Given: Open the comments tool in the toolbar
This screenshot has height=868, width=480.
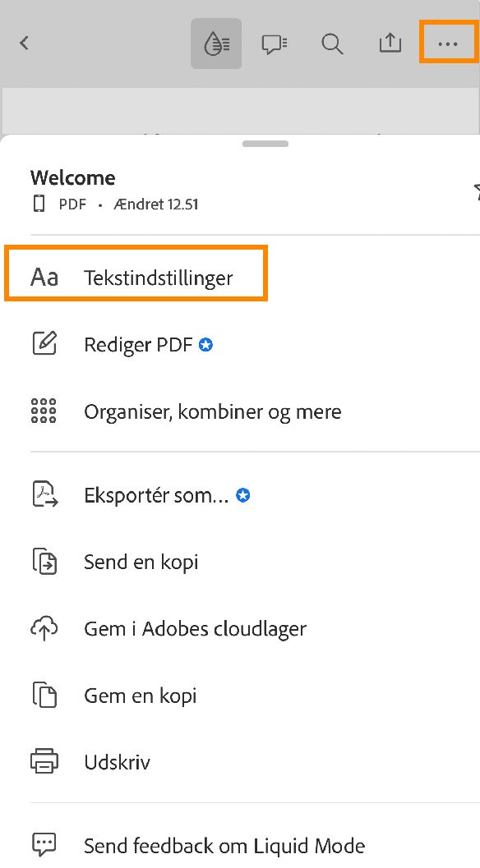Looking at the screenshot, I should (x=274, y=44).
